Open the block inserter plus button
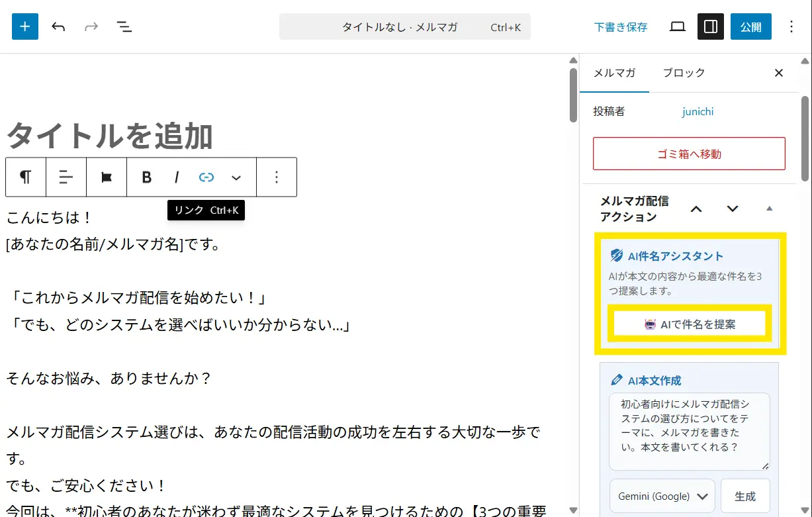This screenshot has height=517, width=812. pos(25,26)
